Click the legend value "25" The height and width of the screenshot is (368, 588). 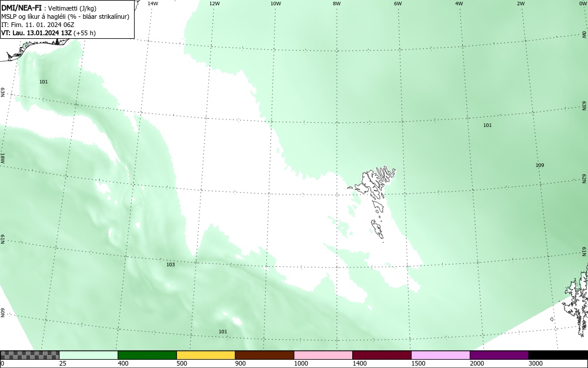63,363
